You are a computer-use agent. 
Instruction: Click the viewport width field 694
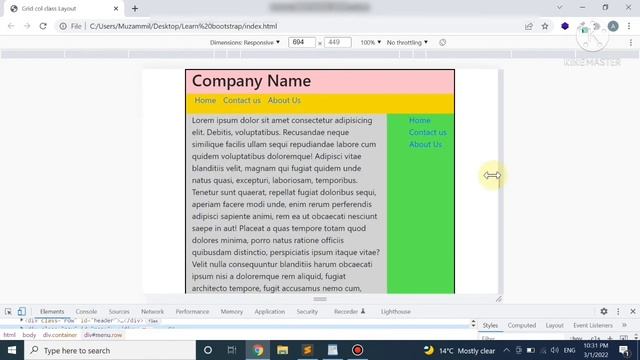pos(302,42)
